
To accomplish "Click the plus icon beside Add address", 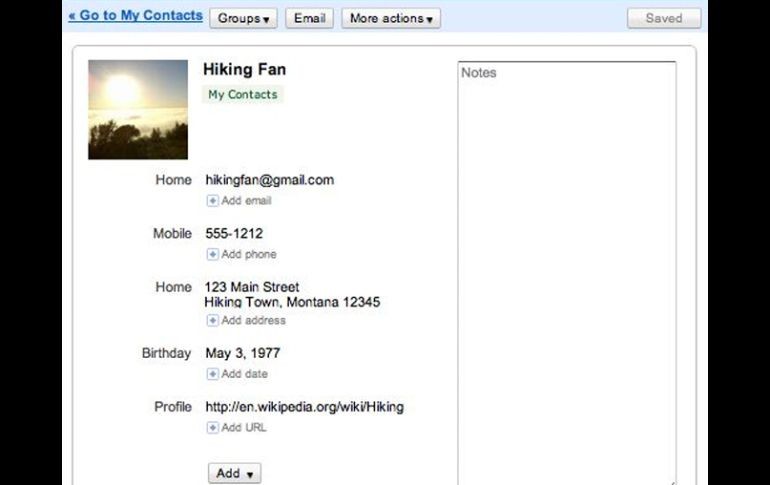I will tap(212, 321).
